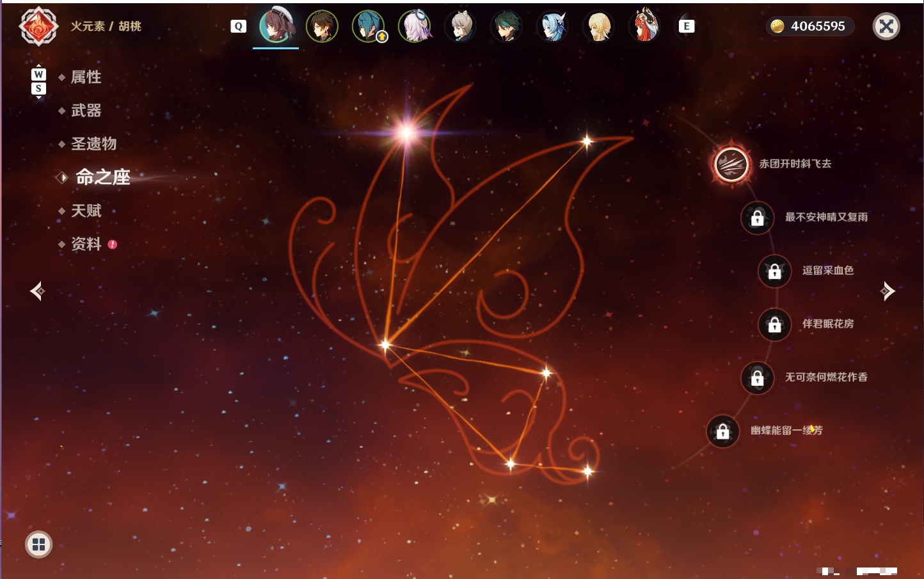Viewport: 924px width, 579px height.
Task: Click the S key navigation hint
Action: click(x=38, y=88)
